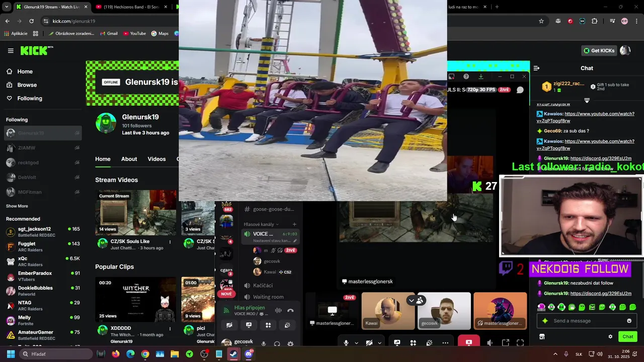The height and width of the screenshot is (362, 644).
Task: Open the emoji picker in the chat input
Action: (x=629, y=321)
